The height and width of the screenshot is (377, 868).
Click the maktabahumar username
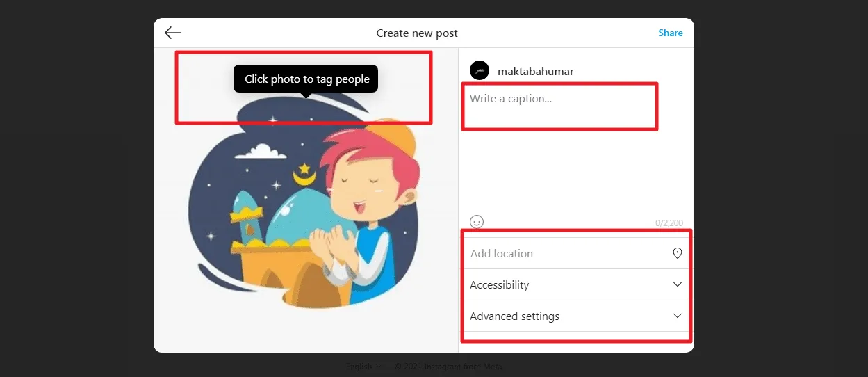(536, 71)
